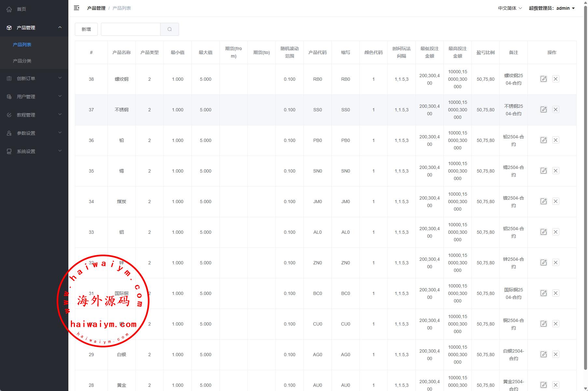Open the admin user dropdown
The width and height of the screenshot is (588, 391).
[x=552, y=8]
